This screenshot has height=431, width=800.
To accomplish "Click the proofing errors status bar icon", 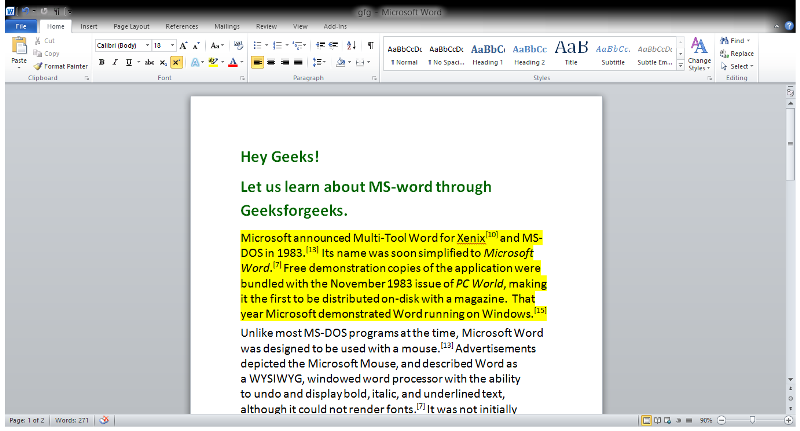I will pos(104,420).
